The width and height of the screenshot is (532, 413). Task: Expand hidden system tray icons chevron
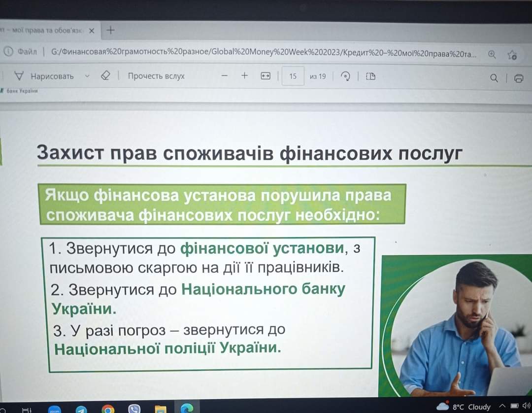pyautogui.click(x=502, y=405)
